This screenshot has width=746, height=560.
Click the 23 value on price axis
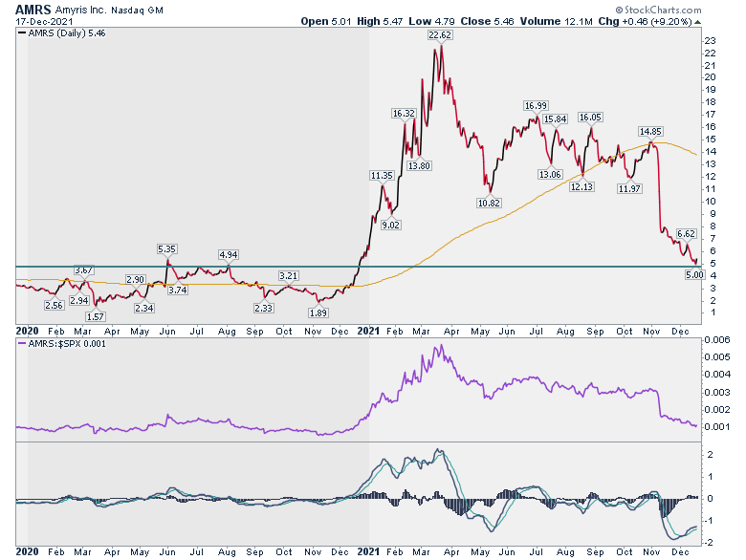tap(710, 41)
